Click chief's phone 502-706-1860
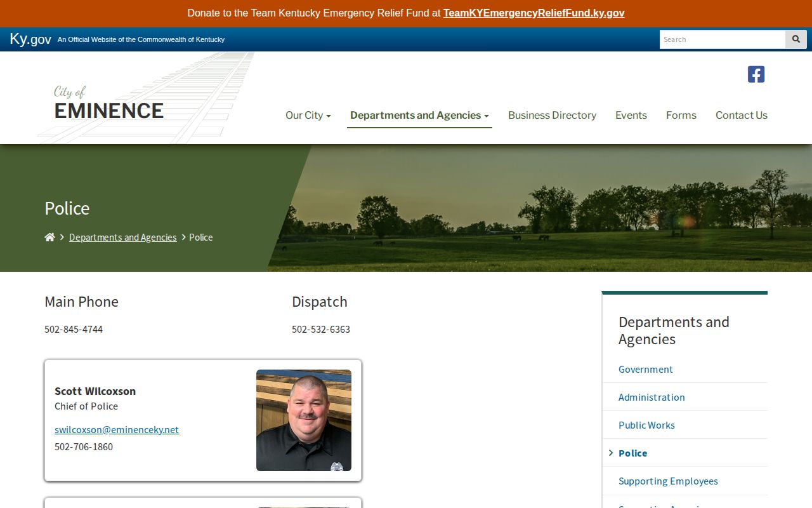812x508 pixels. (x=84, y=446)
